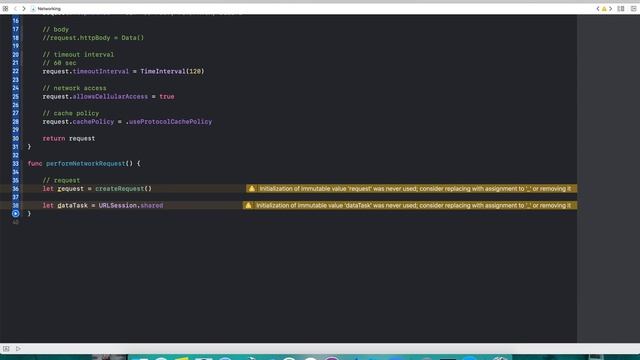Jump to next issue chevron in the top bar
640x360 pixels.
click(611, 9)
